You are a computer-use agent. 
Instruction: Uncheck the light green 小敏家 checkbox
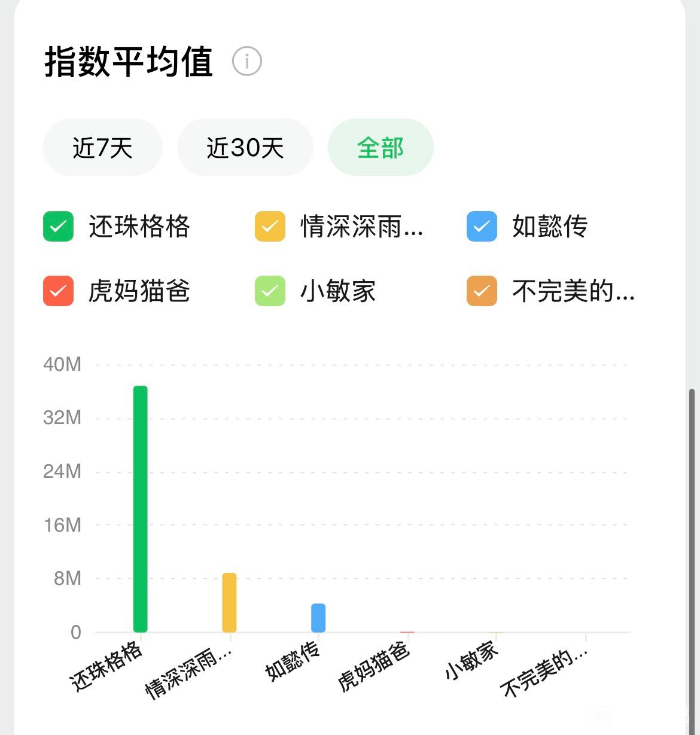pyautogui.click(x=270, y=291)
